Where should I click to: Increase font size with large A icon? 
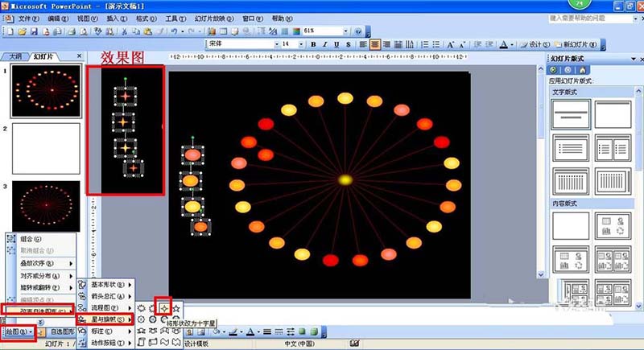451,44
